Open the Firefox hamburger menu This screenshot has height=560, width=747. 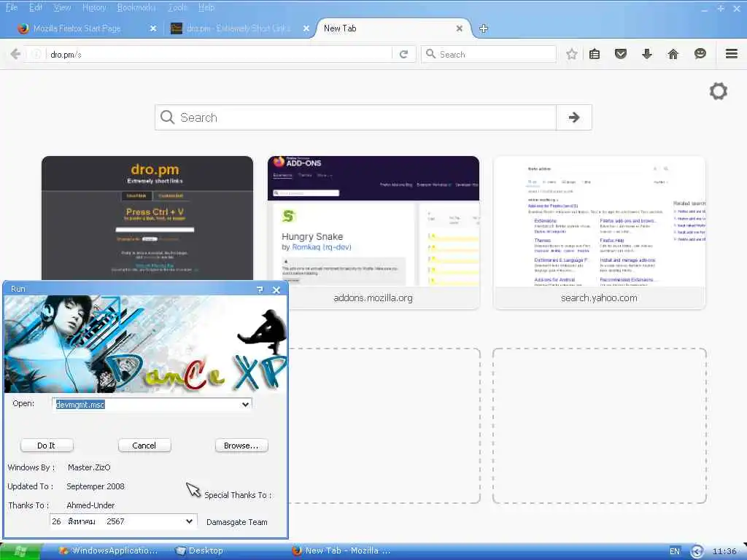pos(732,54)
